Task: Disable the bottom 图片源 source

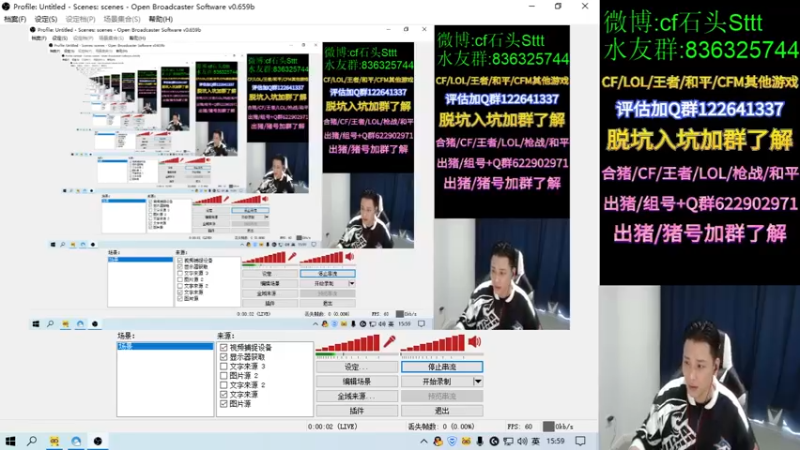Action: point(224,404)
